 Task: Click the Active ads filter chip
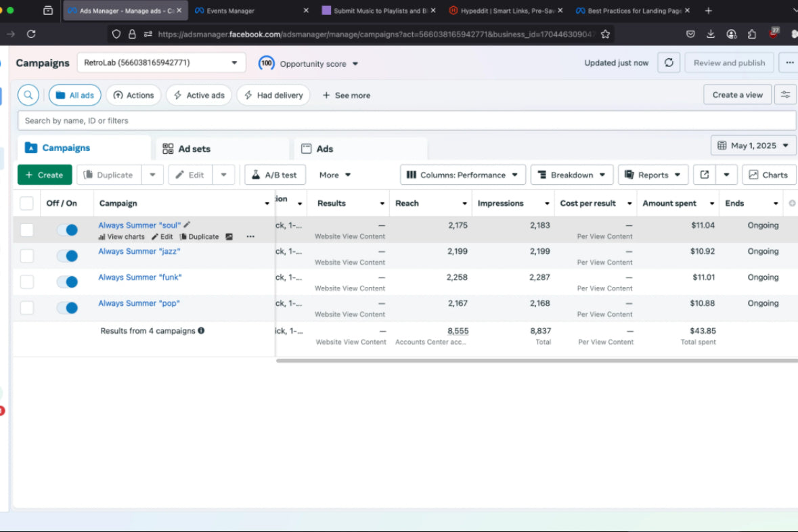[x=199, y=95]
